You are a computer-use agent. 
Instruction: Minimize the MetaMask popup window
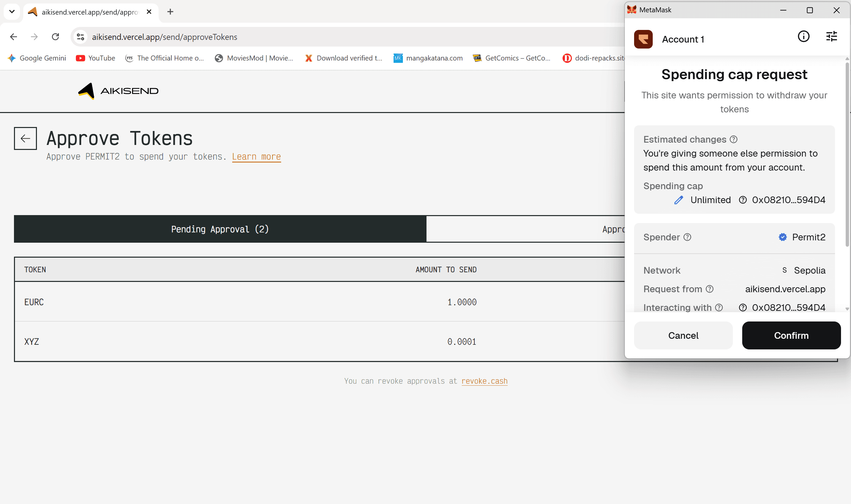(x=783, y=10)
